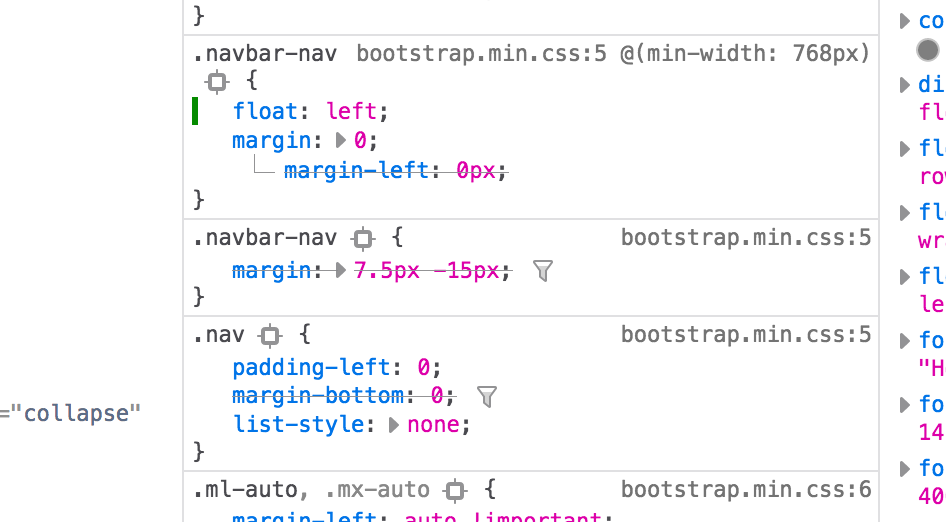946x522 pixels.
Task: Open bootstrap.min.css:5 link in the .nav rule
Action: (745, 334)
